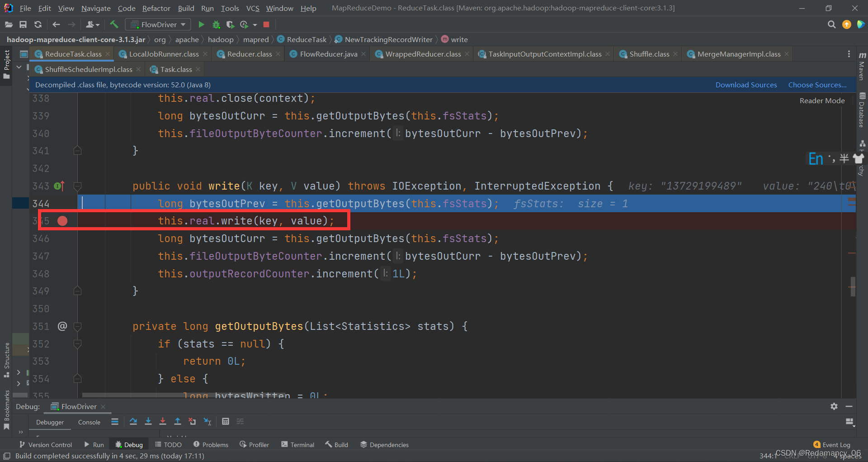This screenshot has height=462, width=868.
Task: Click the Download Sources link
Action: click(746, 85)
